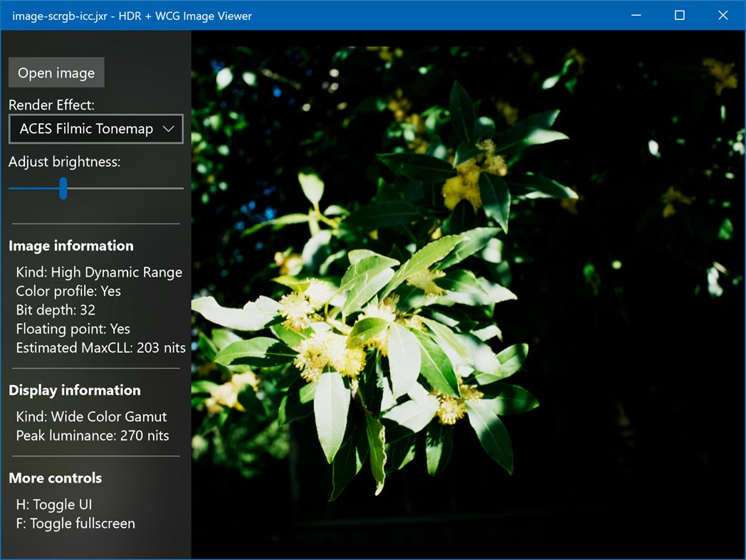The image size is (746, 560).
Task: Click the "More controls" heading
Action: [x=55, y=478]
